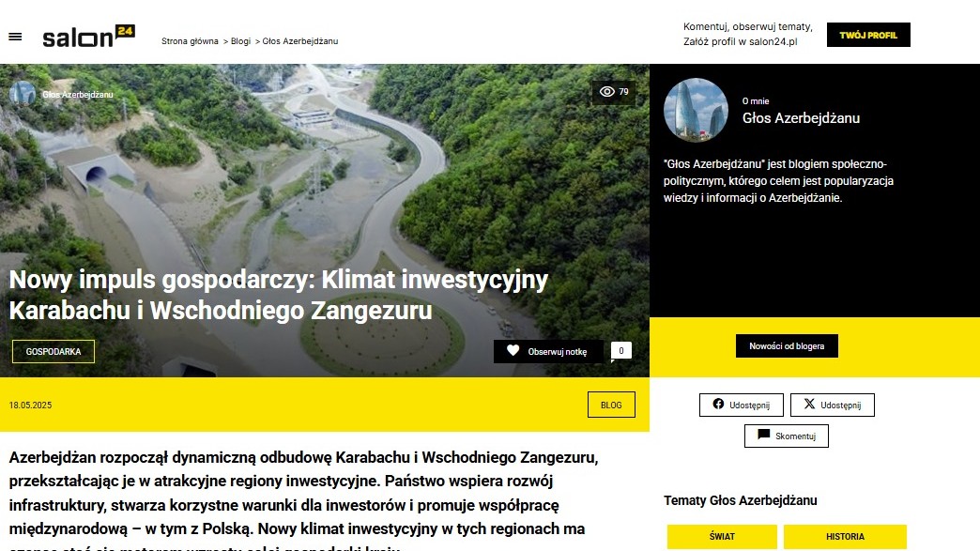Go to Strona główna breadcrumb
This screenshot has width=980, height=551.
190,41
